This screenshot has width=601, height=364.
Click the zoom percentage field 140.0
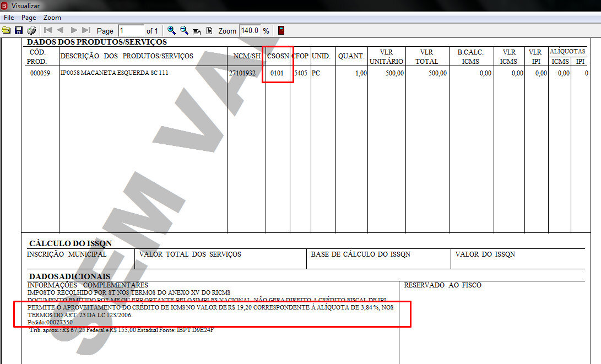(250, 31)
